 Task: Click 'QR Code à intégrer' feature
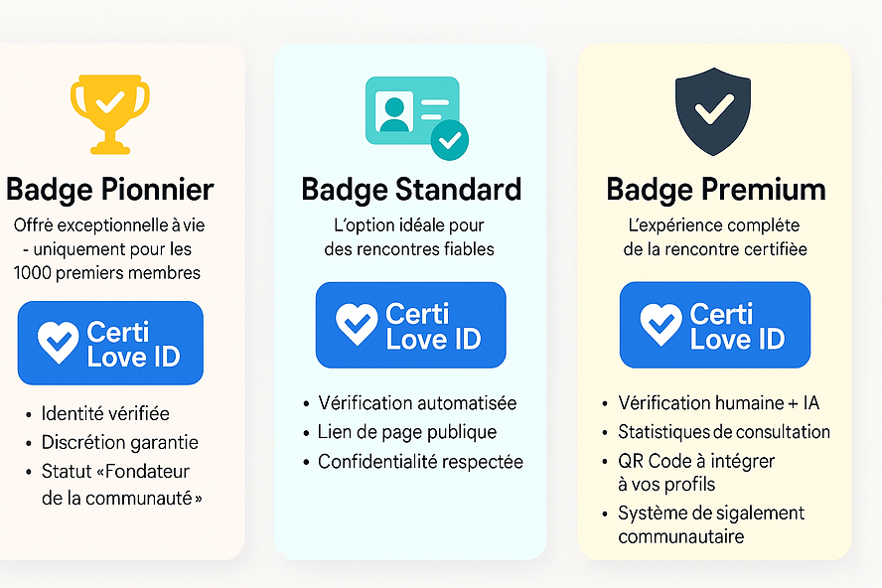click(x=696, y=461)
